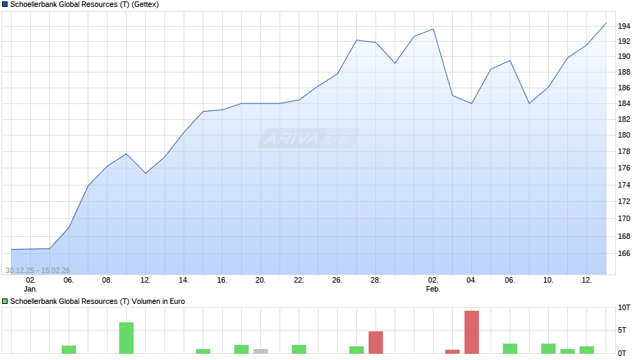Click the gray volume bar at 20. Jan
The image size is (644, 360).
(x=260, y=351)
